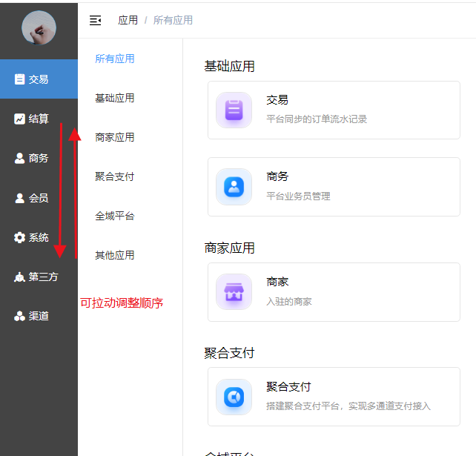Click the purple 交易 app icon
Viewport: 476px width, 456px height.
[234, 110]
